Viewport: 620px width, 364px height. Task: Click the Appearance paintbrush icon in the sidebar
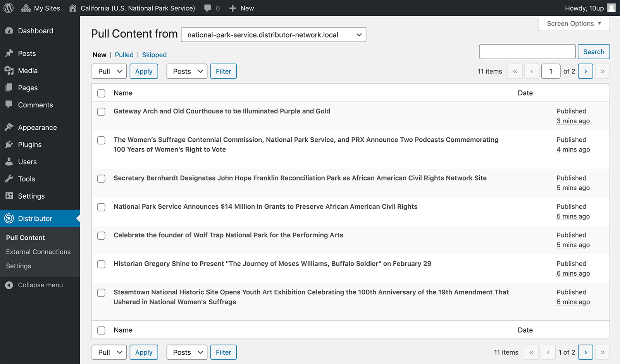pyautogui.click(x=9, y=127)
